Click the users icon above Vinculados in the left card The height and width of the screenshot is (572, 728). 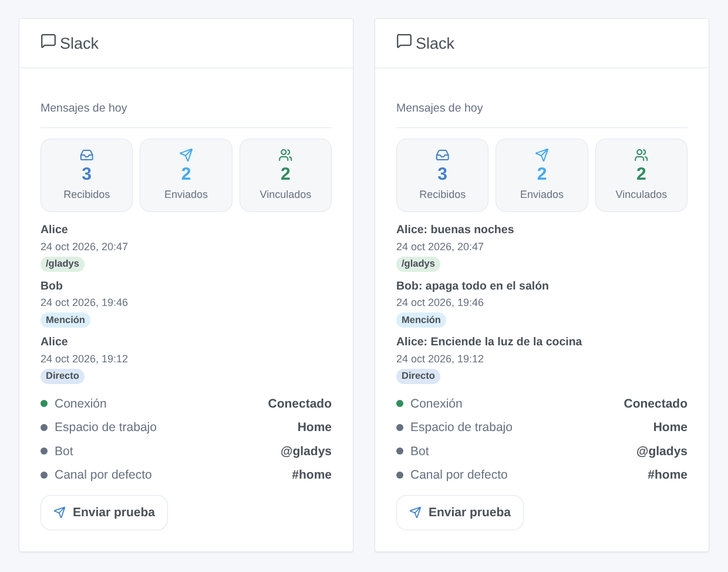click(x=285, y=155)
